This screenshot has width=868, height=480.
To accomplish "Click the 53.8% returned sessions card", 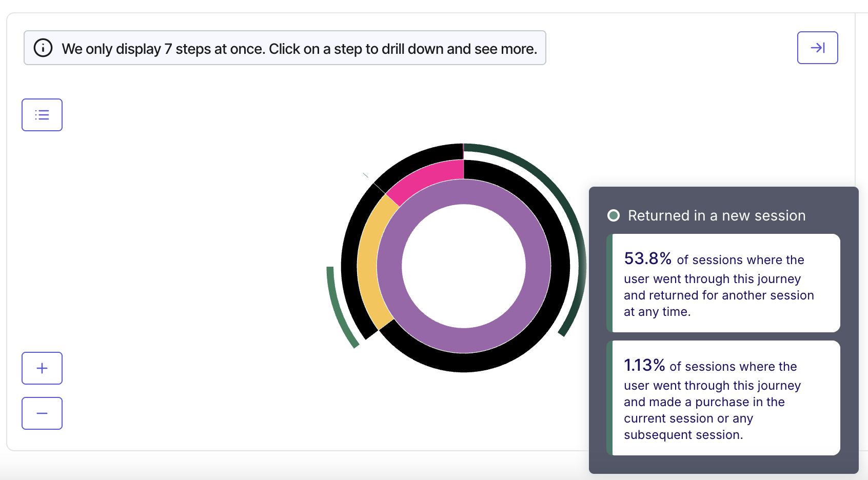I will click(x=723, y=283).
